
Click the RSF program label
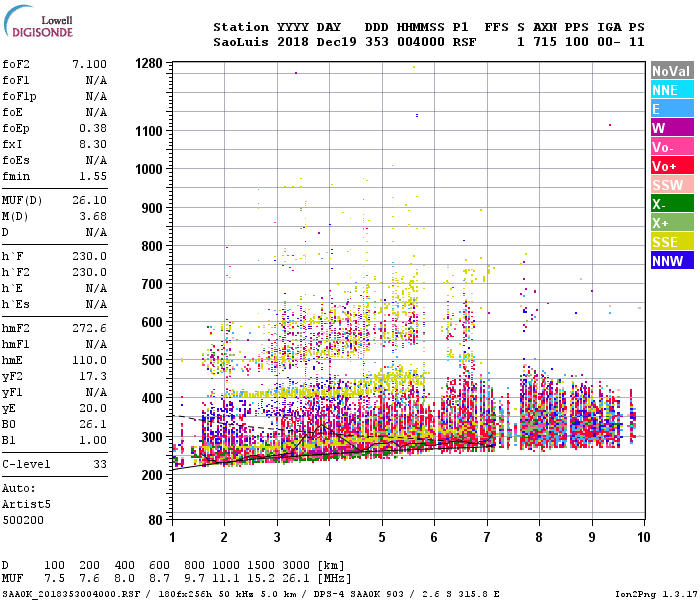(464, 42)
